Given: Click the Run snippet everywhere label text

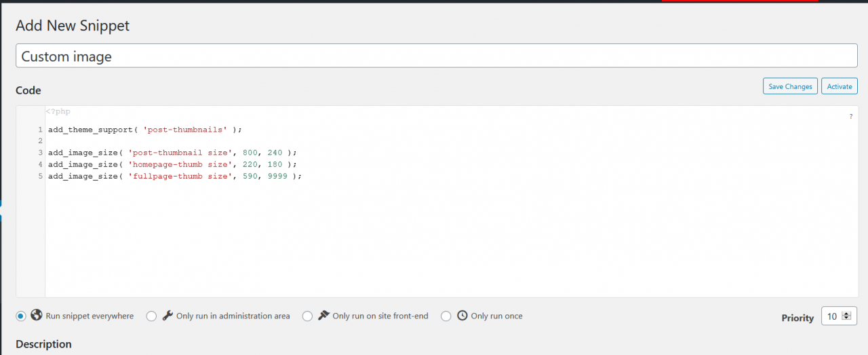Looking at the screenshot, I should [x=90, y=316].
